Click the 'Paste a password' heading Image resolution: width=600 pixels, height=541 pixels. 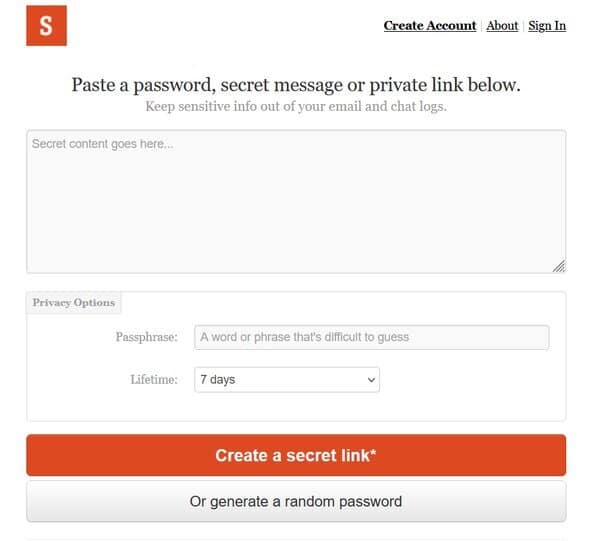[296, 85]
